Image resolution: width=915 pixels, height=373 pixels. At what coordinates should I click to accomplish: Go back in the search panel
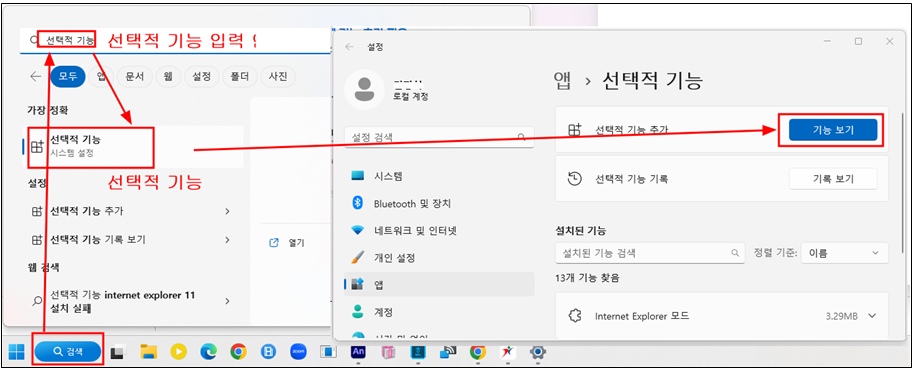click(36, 76)
